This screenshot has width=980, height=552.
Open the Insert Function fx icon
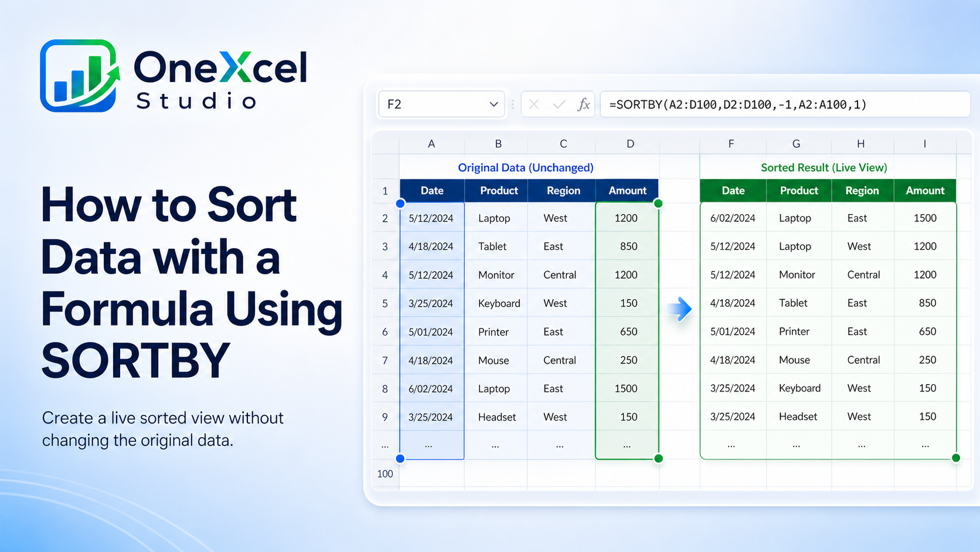584,104
